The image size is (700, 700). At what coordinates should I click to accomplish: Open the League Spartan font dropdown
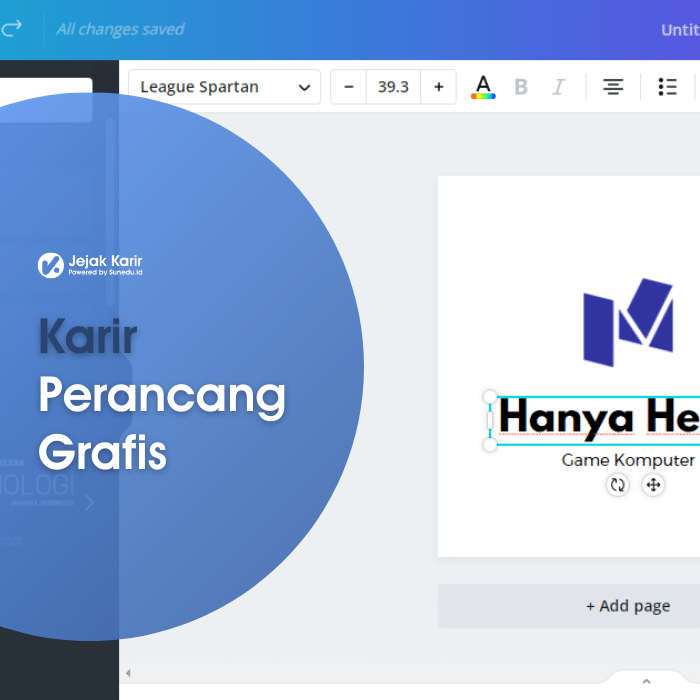pos(225,87)
